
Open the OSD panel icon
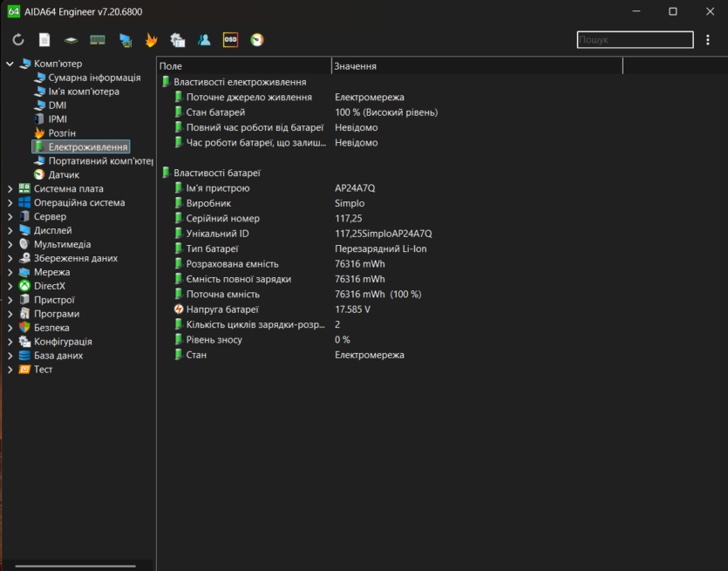tap(230, 40)
